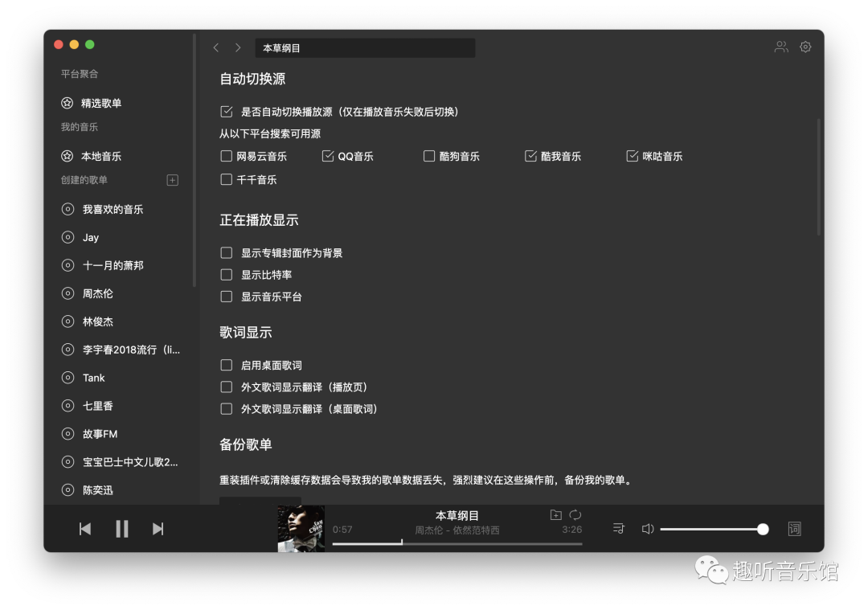Viewport: 868px width, 610px height.
Task: Disable automatic playback source switching checkbox
Action: 227,111
